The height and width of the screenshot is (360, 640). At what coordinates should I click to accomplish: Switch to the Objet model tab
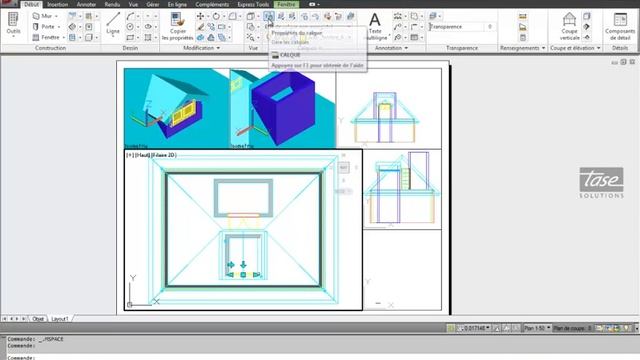[38, 319]
